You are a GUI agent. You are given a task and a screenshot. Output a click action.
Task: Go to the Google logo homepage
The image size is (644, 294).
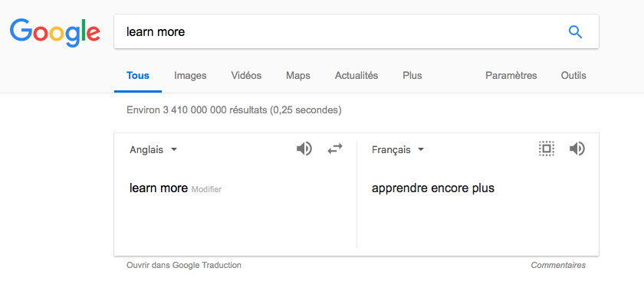[x=55, y=32]
